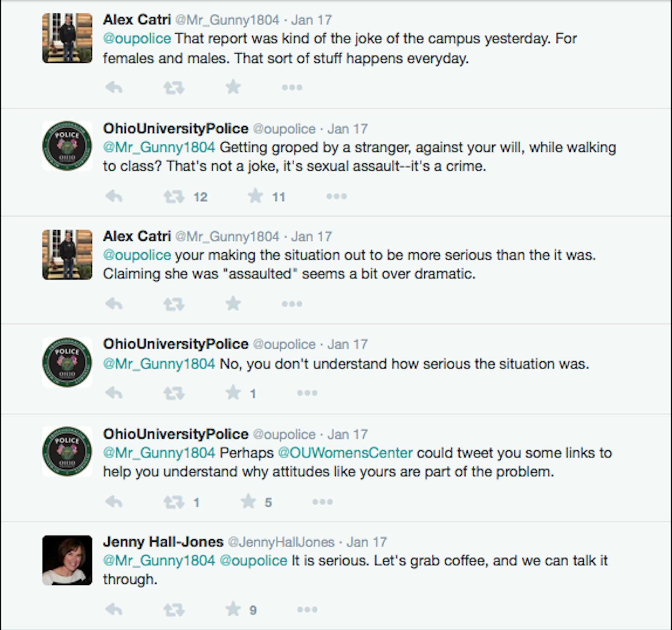Open the OhioUniversityPolice profile name in second tweet

pos(176,128)
